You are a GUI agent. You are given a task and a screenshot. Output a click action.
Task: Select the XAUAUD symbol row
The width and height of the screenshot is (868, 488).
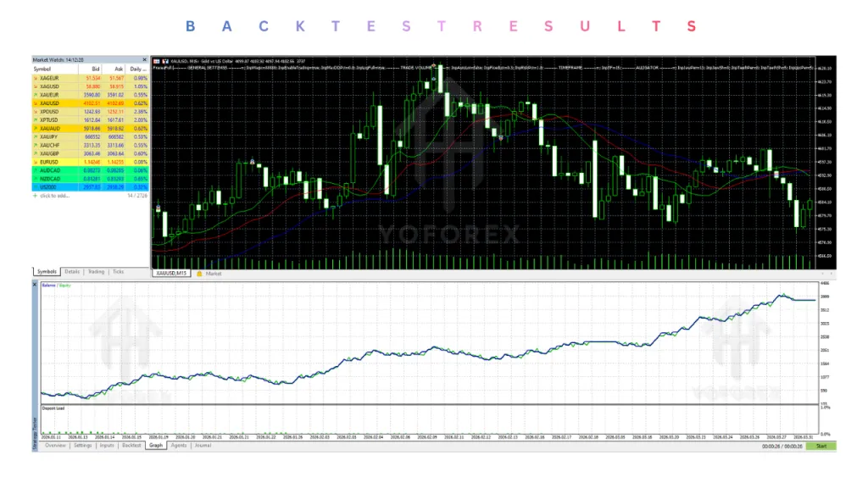[90, 129]
